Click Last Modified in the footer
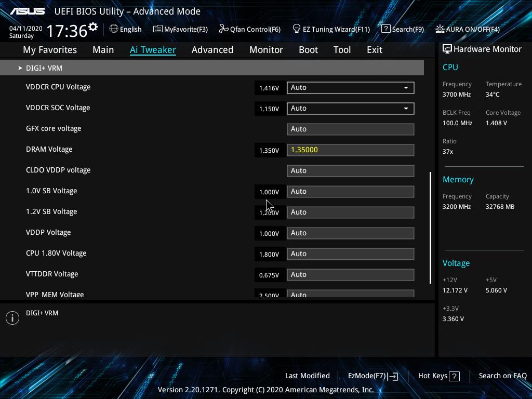 308,376
